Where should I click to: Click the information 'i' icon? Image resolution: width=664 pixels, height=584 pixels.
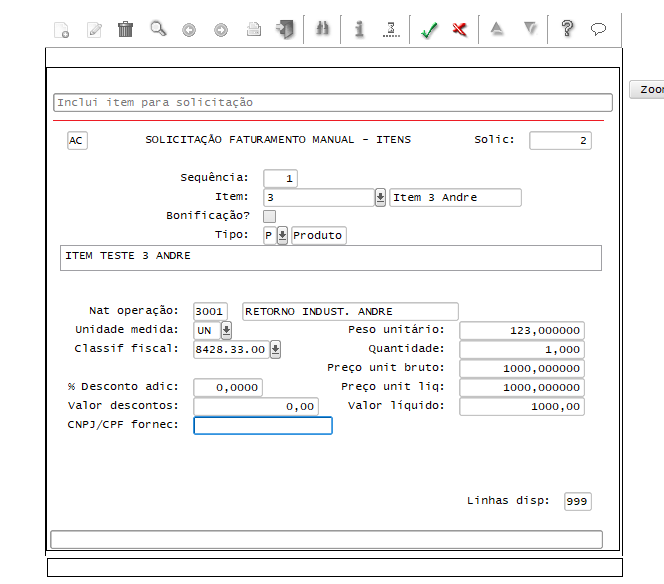359,29
